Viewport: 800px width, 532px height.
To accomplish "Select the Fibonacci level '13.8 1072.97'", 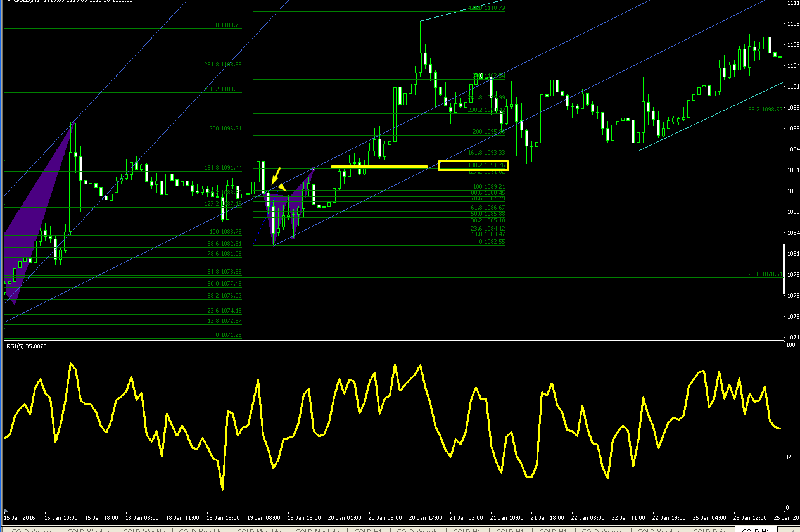I will coord(224,320).
